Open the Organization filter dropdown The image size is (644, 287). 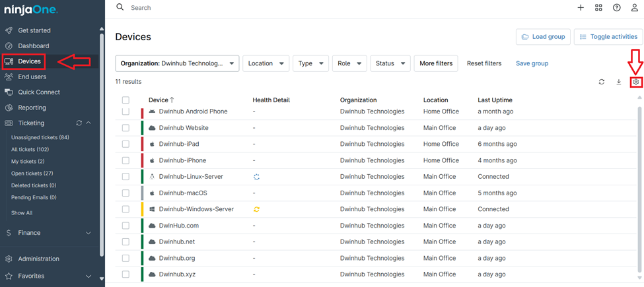(178, 63)
